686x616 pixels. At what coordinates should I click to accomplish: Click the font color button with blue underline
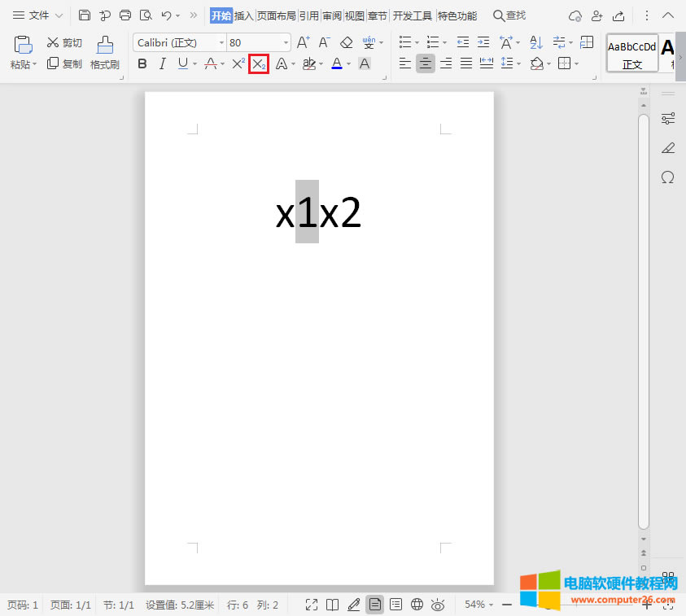pyautogui.click(x=337, y=63)
